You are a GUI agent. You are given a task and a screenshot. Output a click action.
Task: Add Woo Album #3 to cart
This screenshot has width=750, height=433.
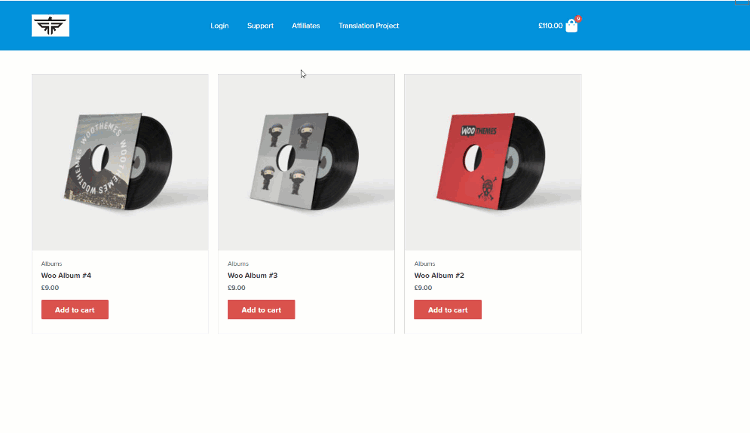[261, 310]
